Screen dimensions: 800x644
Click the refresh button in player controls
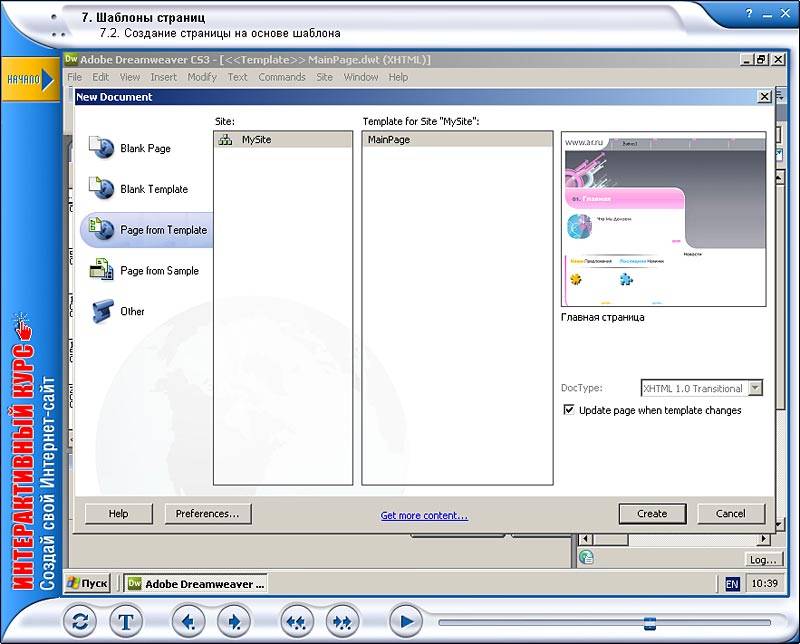pyautogui.click(x=80, y=621)
